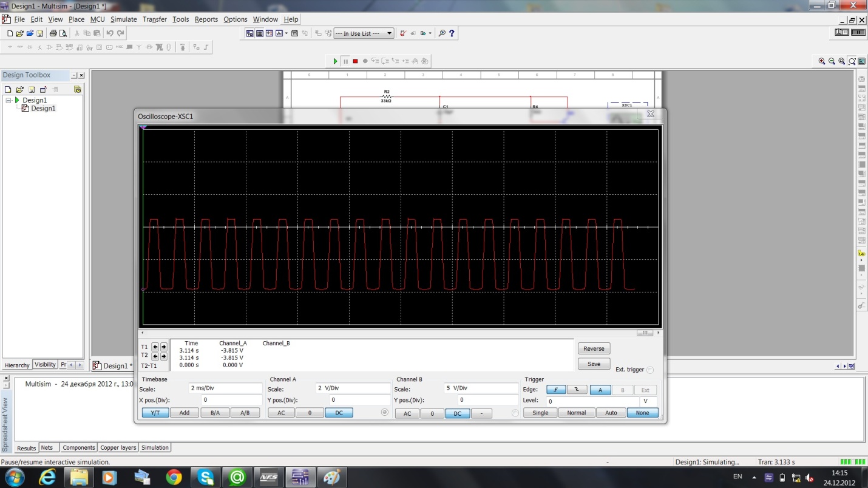Switch to the Nets spreadsheet tab
Viewport: 868px width, 488px height.
[47, 447]
